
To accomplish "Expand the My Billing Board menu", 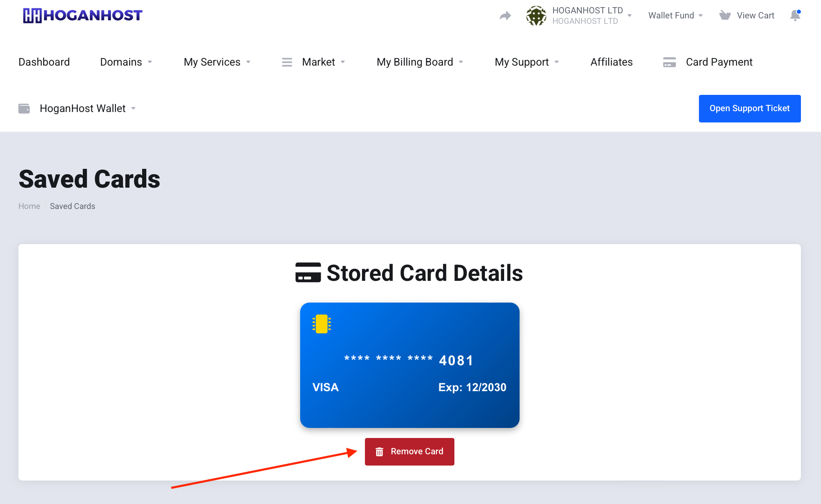I will tap(420, 62).
